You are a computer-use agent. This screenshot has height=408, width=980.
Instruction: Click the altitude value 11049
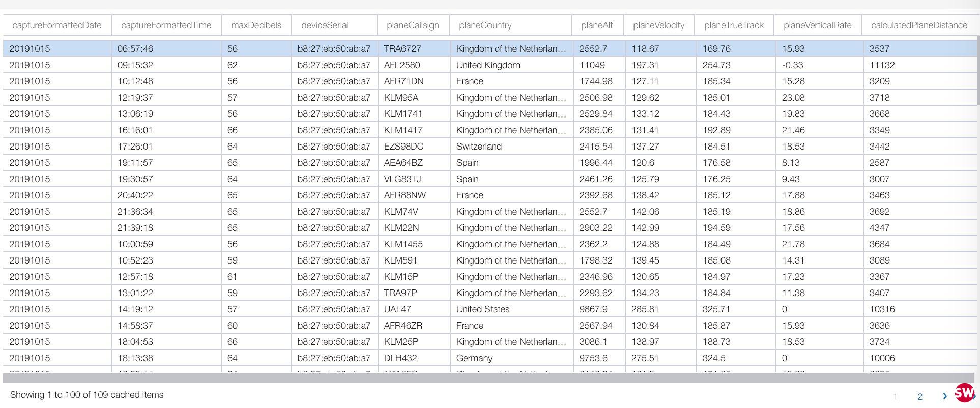(592, 65)
